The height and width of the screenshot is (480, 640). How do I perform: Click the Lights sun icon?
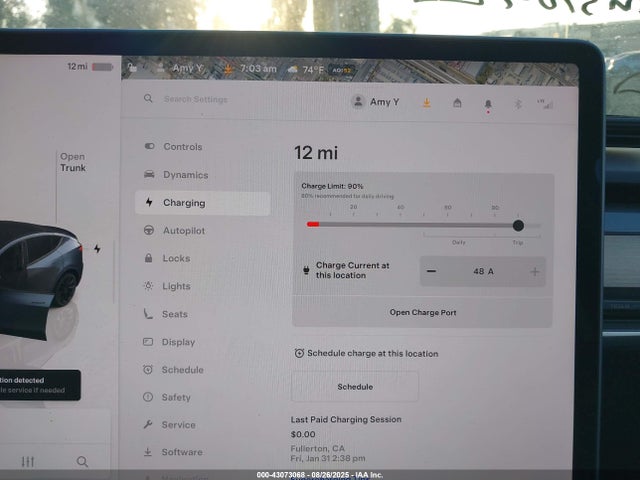coord(149,286)
